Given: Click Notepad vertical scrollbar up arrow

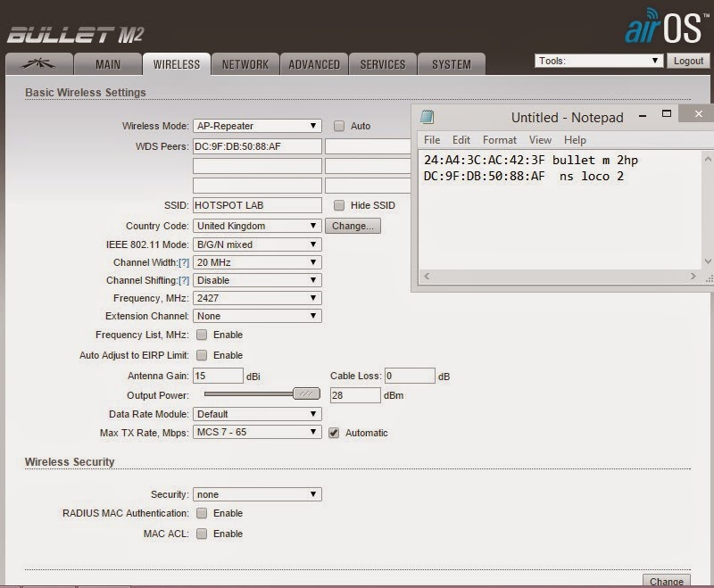Looking at the screenshot, I should tap(708, 159).
